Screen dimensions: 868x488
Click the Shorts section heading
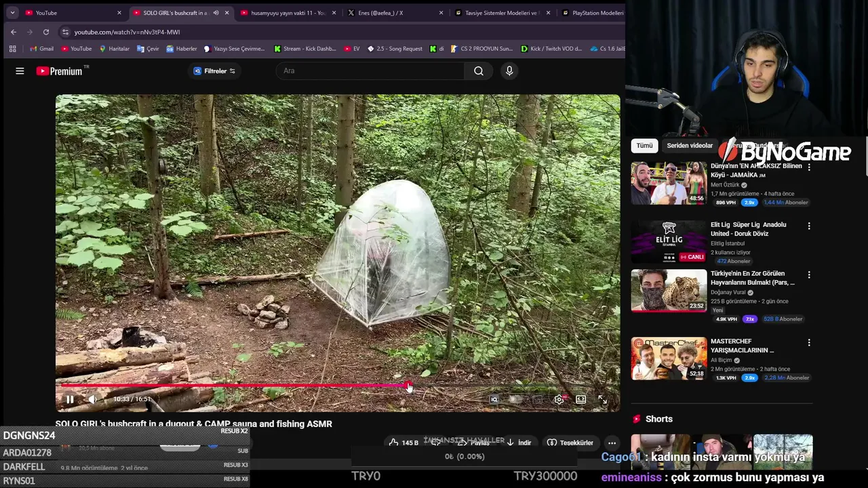tap(659, 419)
